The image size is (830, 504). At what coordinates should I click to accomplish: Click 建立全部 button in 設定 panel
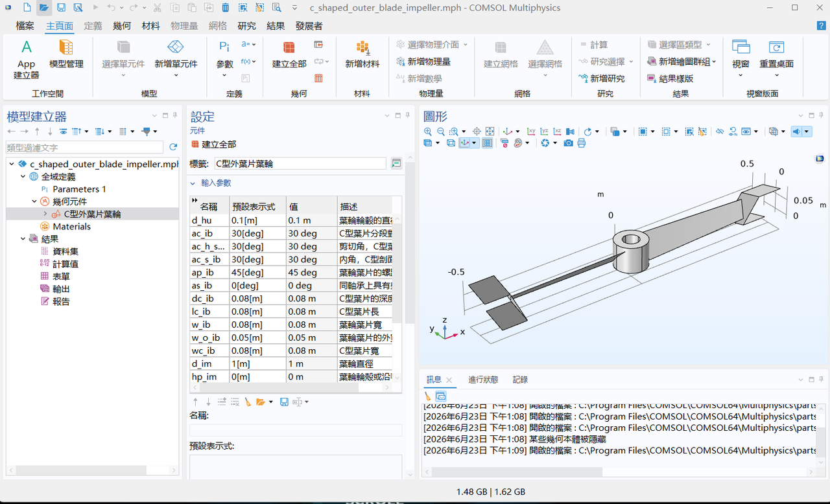tap(214, 144)
